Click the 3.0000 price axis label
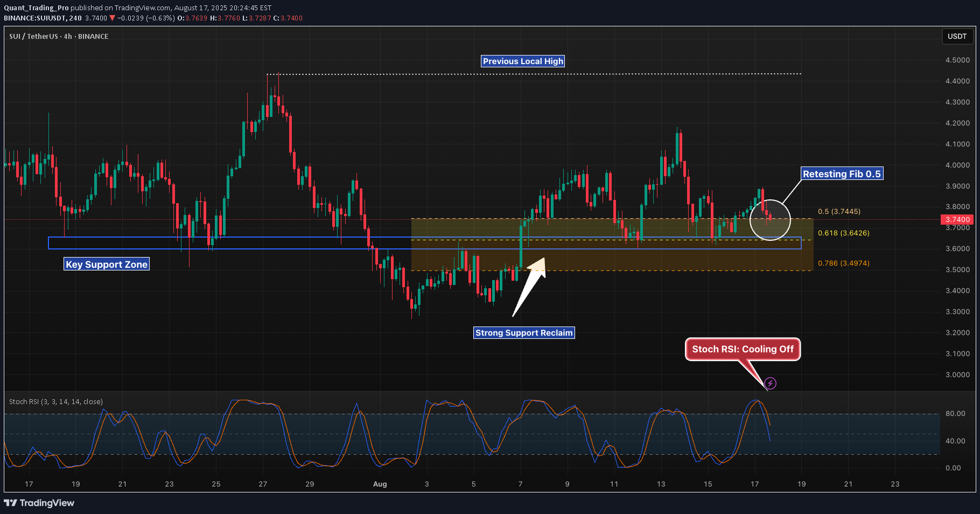Viewport: 980px width, 514px height. click(x=957, y=374)
